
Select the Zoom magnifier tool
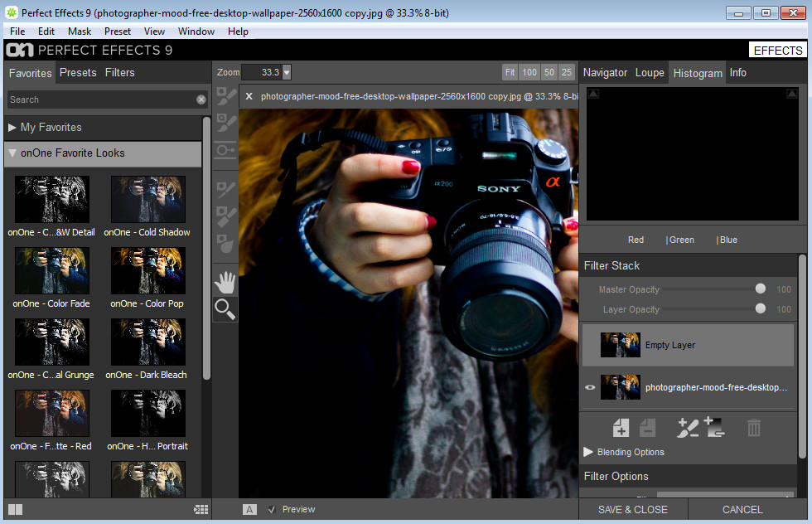click(x=225, y=310)
